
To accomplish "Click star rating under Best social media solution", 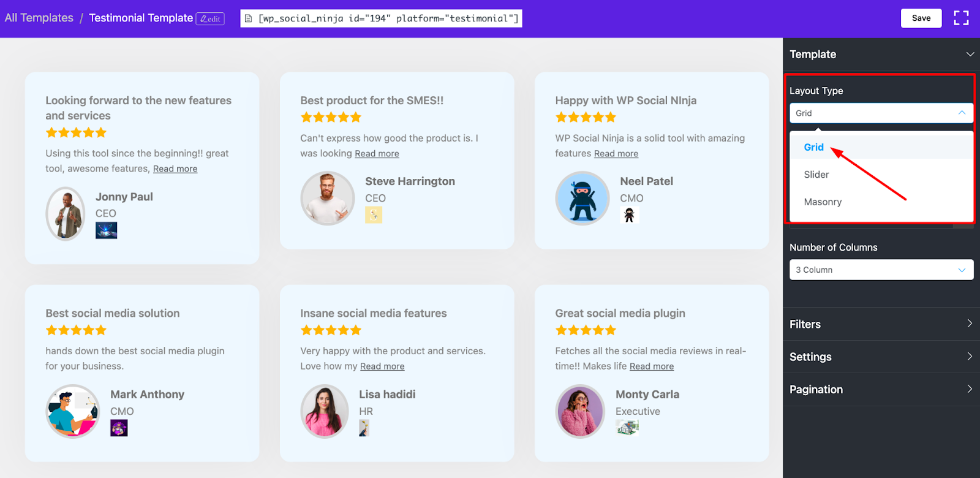I will tap(76, 330).
